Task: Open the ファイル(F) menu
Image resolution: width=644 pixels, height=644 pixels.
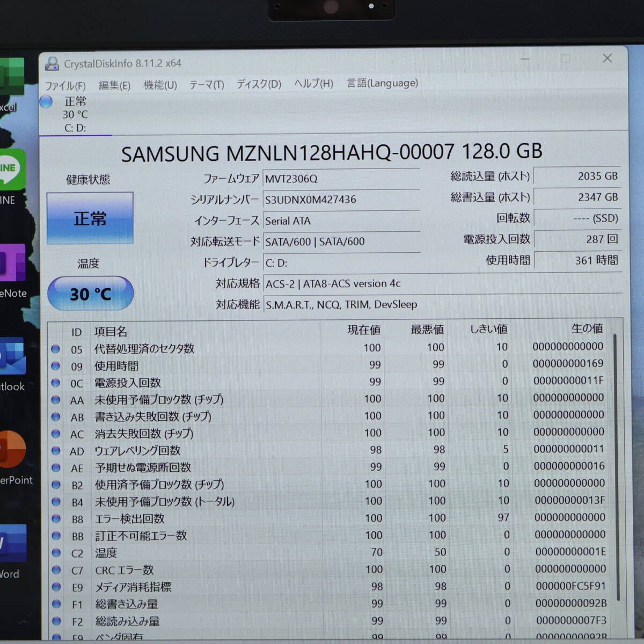Action: 65,86
